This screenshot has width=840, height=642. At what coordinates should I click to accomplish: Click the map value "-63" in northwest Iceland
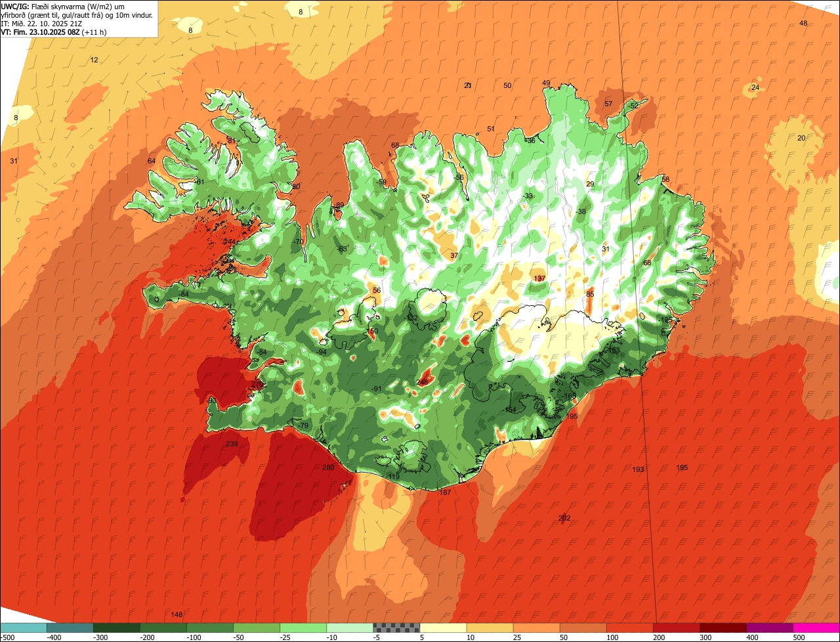[341, 249]
